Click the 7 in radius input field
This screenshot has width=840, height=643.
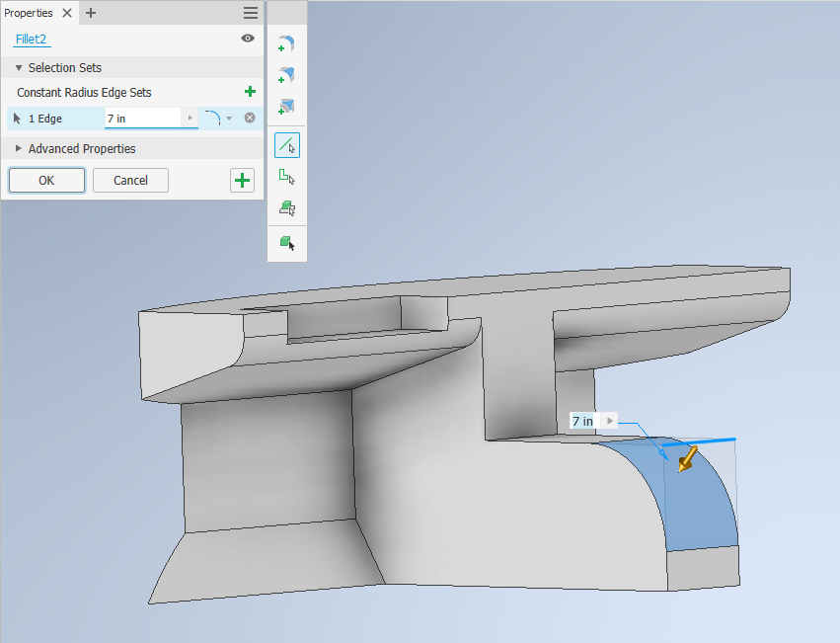pyautogui.click(x=143, y=118)
